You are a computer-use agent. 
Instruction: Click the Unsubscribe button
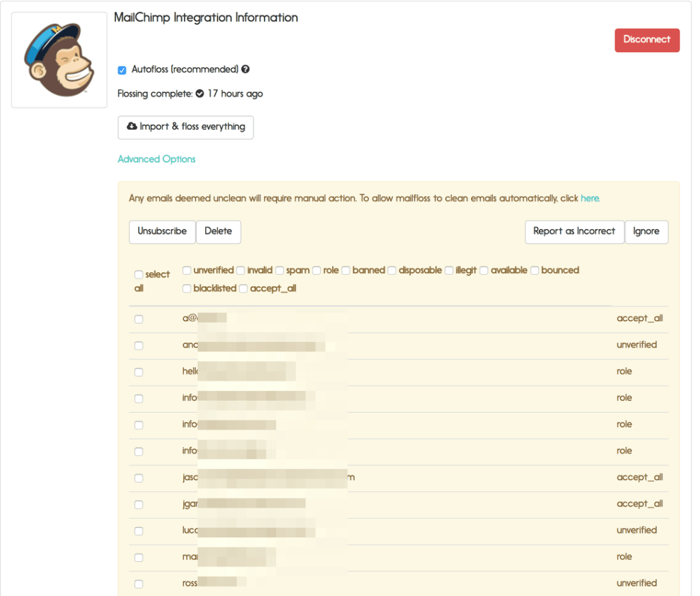[x=162, y=232]
